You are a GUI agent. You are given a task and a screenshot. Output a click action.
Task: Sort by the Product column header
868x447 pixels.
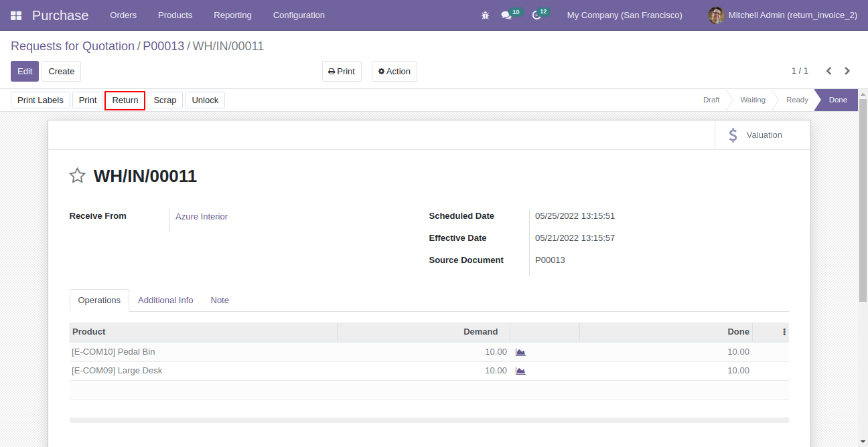(x=204, y=332)
